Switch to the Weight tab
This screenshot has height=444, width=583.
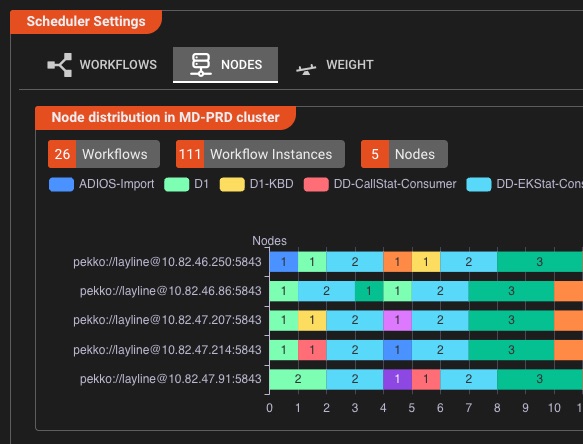(335, 65)
